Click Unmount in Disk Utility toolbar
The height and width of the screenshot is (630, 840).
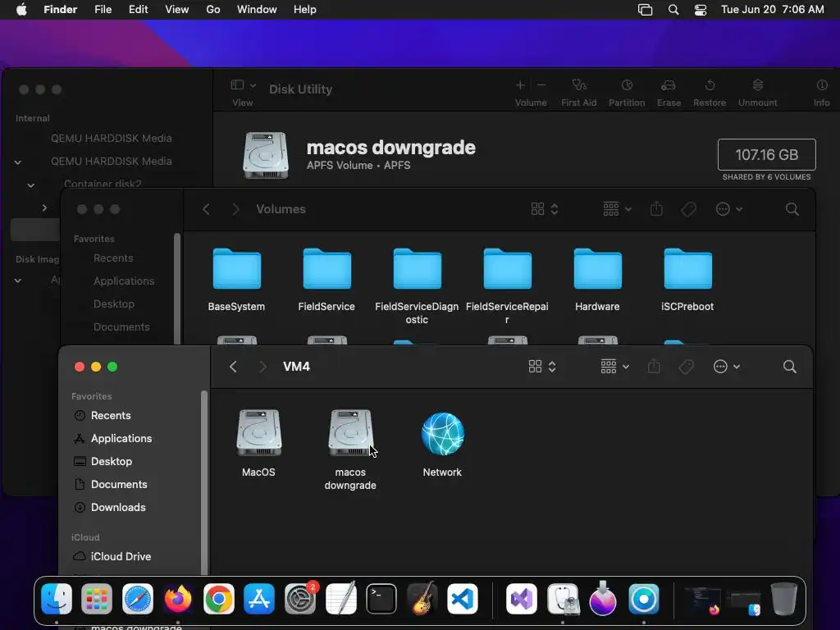click(757, 93)
